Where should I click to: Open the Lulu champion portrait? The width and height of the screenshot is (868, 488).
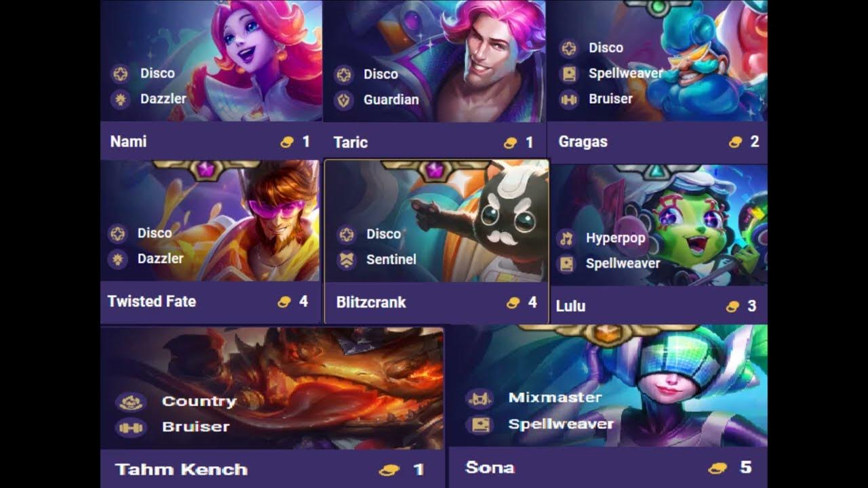tap(658, 225)
